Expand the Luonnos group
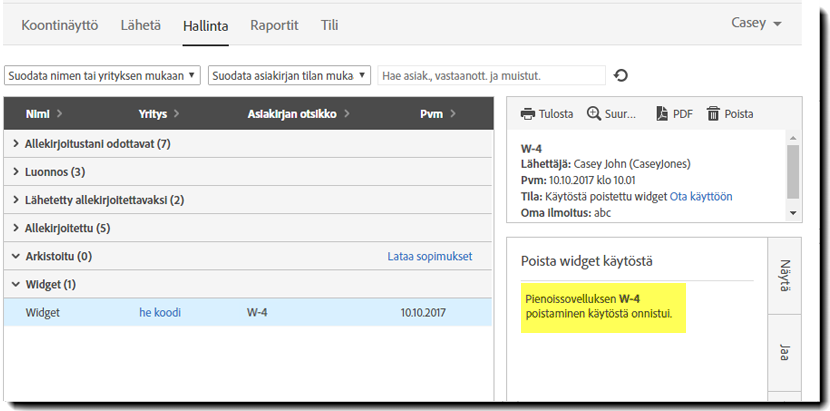 point(16,172)
